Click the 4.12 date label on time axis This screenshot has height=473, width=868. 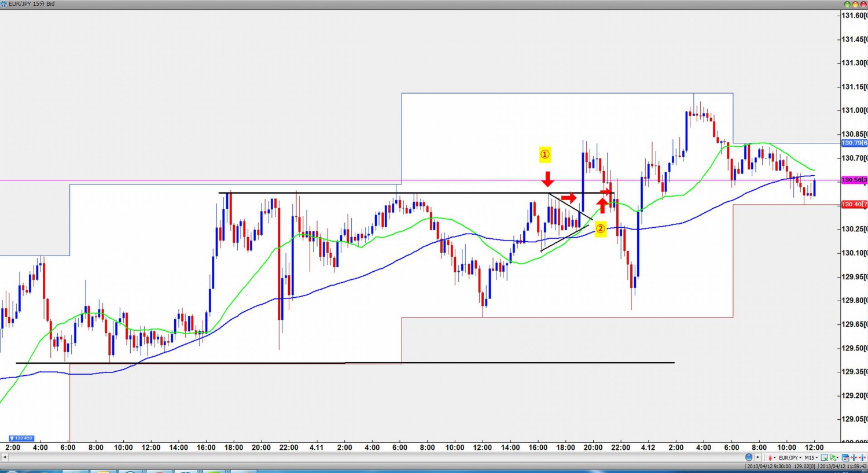(x=648, y=448)
